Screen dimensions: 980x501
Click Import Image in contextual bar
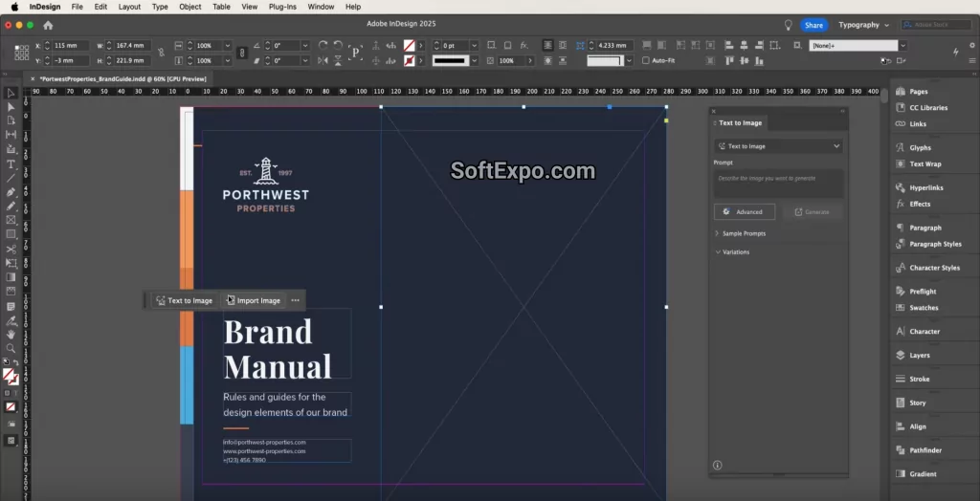click(253, 300)
